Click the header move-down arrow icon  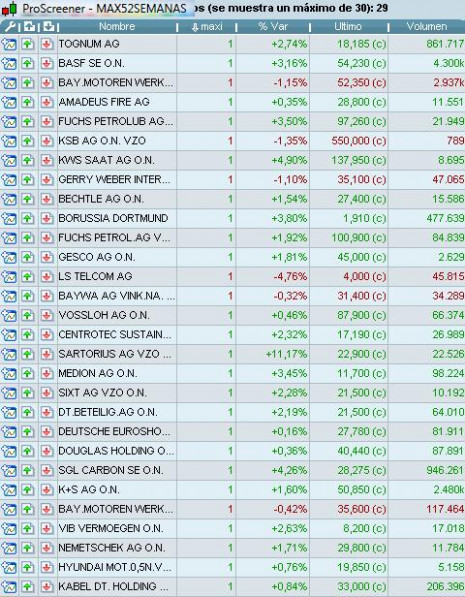(x=48, y=26)
